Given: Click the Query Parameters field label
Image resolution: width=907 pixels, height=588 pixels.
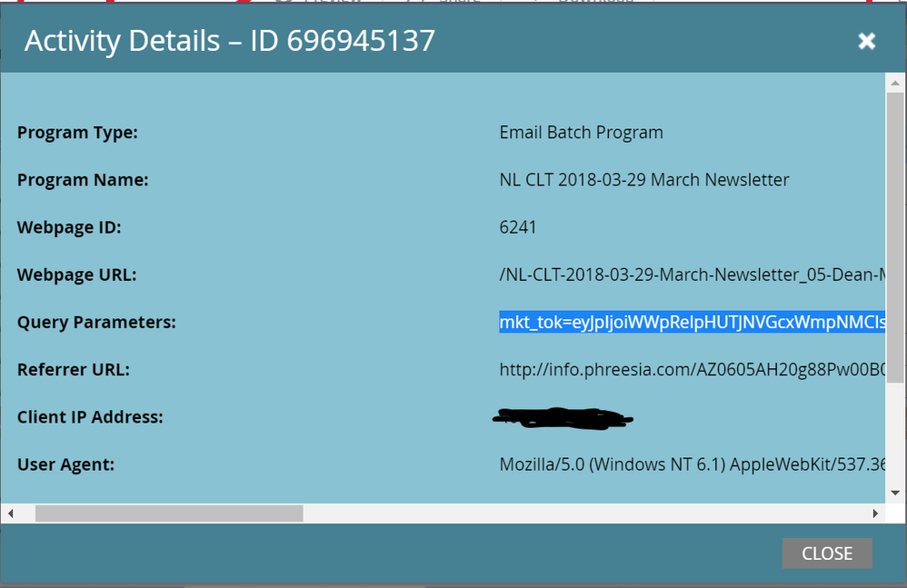Looking at the screenshot, I should point(96,323).
